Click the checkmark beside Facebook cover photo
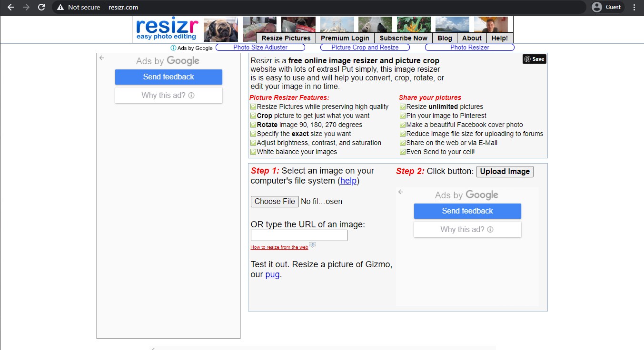The height and width of the screenshot is (350, 644). (403, 125)
